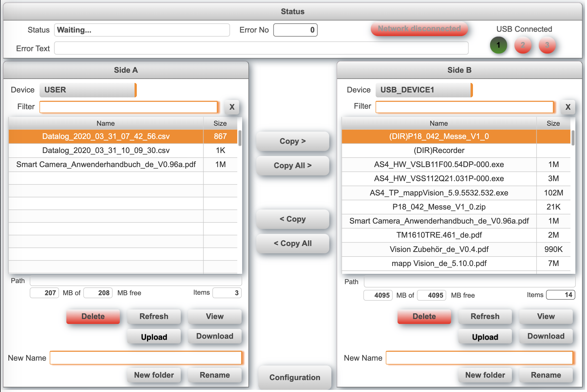Select P18_042_Messe_V1_0.zip in Side B list
Viewport: 587px width, 392px height.
[439, 207]
